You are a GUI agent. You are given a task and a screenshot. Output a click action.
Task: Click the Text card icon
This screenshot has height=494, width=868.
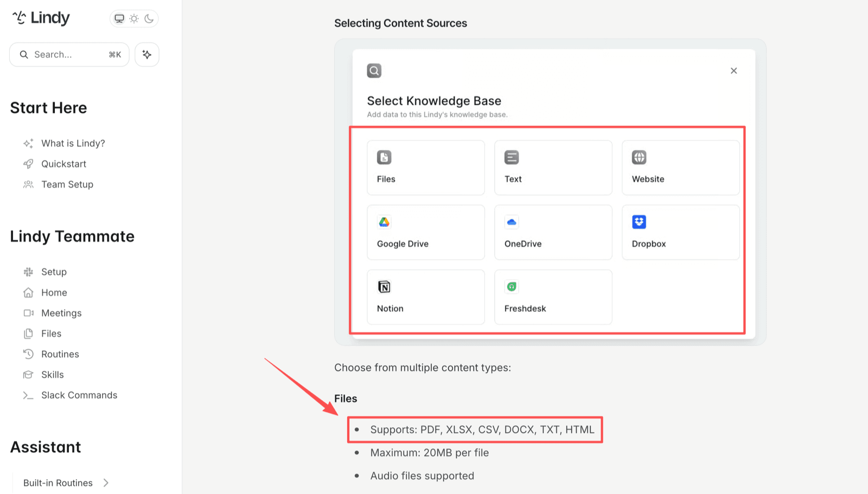pyautogui.click(x=512, y=157)
